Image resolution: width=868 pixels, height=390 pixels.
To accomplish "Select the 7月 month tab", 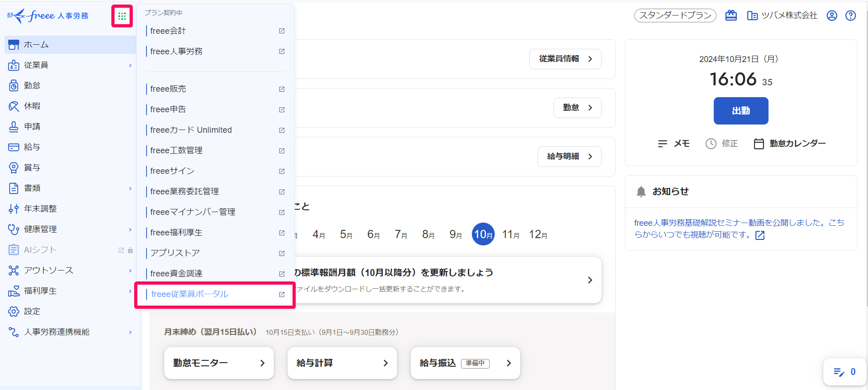I will [401, 234].
